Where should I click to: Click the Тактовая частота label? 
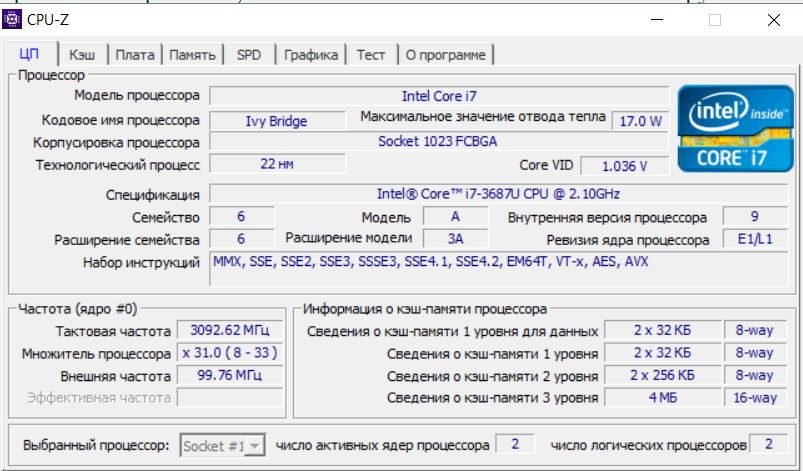[113, 331]
